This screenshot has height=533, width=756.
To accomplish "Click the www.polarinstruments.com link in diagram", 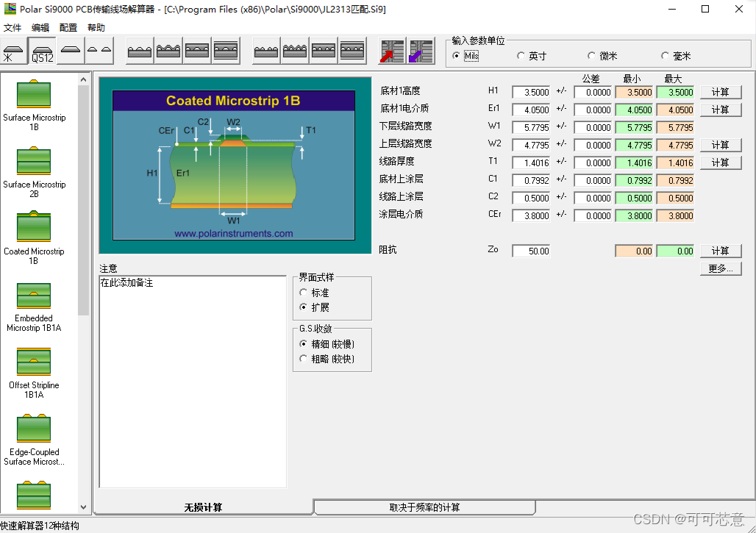I will [x=233, y=233].
